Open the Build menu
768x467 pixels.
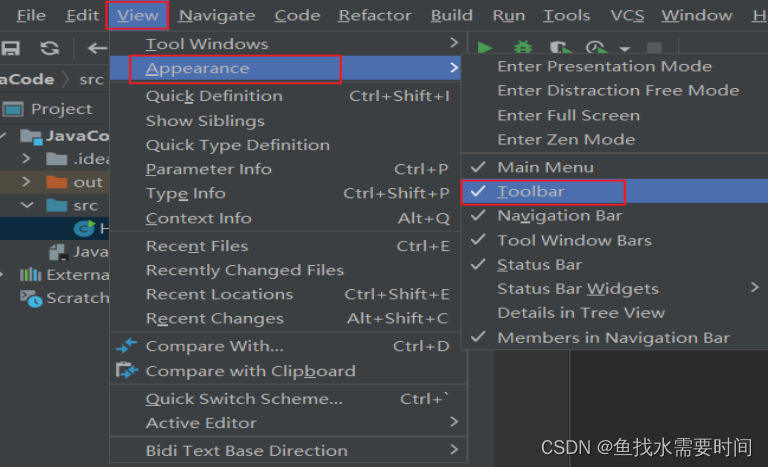coord(452,15)
